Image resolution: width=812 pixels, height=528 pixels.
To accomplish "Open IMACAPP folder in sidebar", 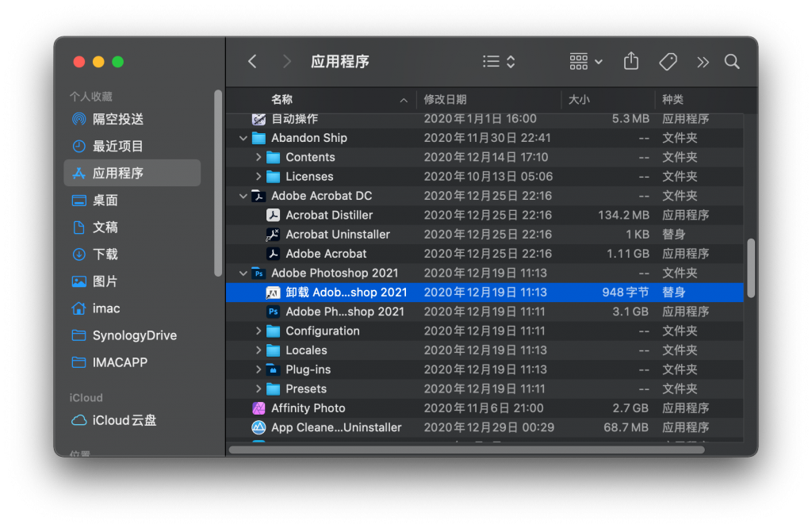I will (x=132, y=362).
